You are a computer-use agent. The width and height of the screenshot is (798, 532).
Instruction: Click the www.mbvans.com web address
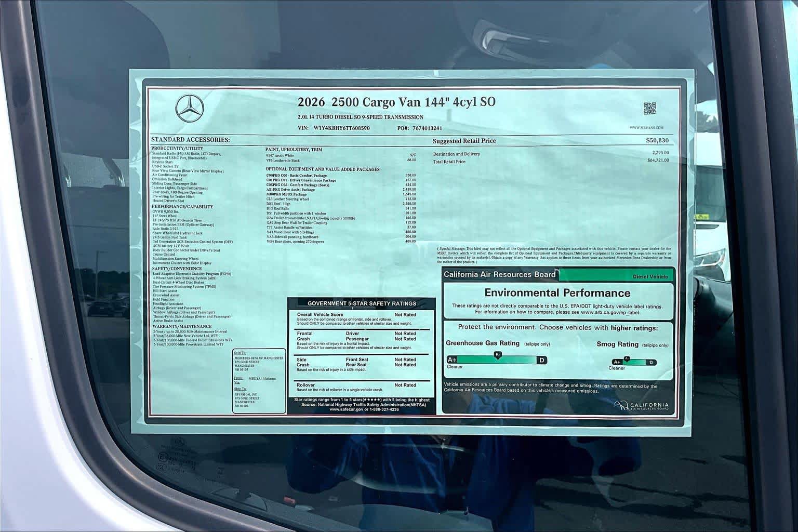point(647,128)
